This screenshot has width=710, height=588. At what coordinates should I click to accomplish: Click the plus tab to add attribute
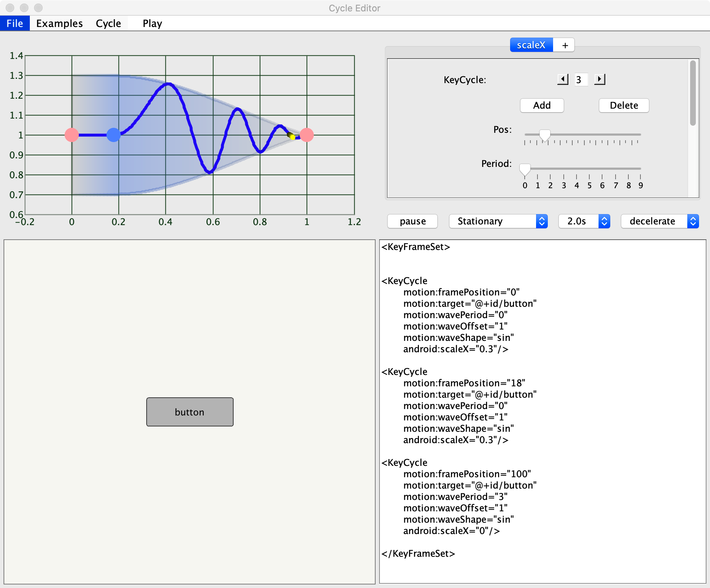[x=565, y=45]
